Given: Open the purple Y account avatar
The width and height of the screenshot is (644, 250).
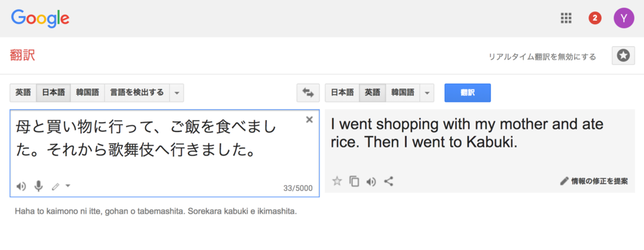Looking at the screenshot, I should click(x=624, y=18).
